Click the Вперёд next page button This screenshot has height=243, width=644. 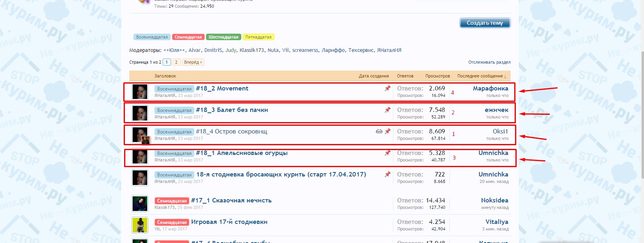coord(193,62)
